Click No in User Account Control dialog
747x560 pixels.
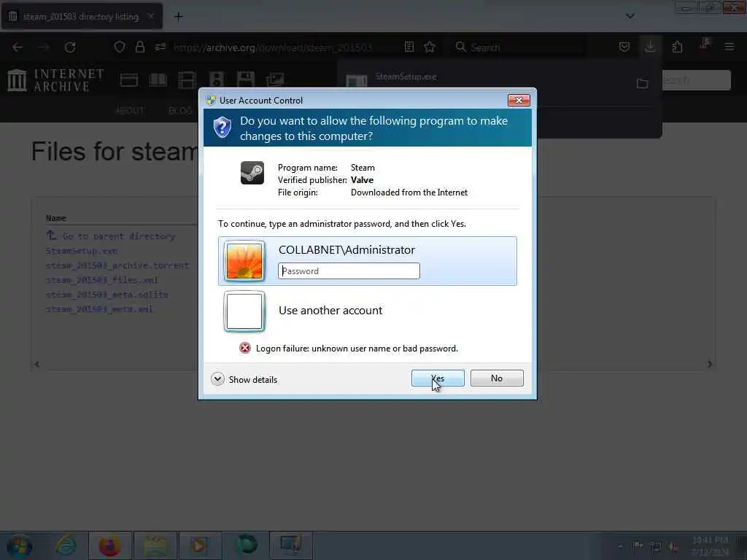pos(496,378)
